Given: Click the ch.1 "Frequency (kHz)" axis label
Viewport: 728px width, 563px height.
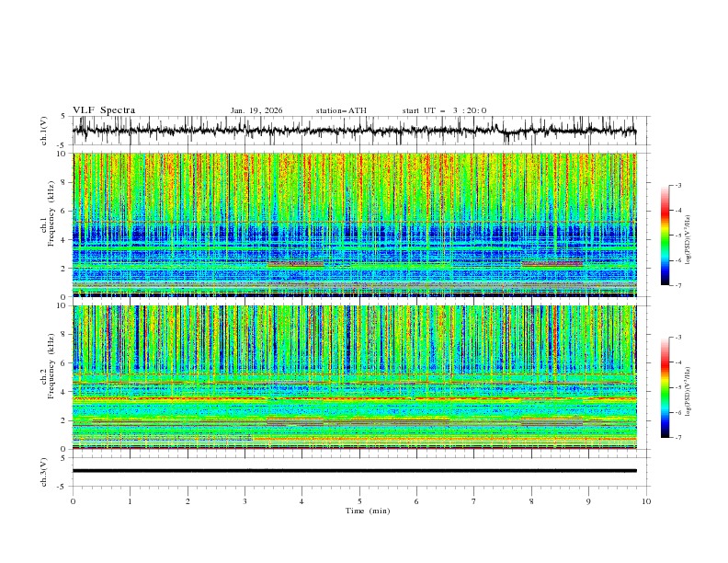Looking at the screenshot, I should (51, 214).
